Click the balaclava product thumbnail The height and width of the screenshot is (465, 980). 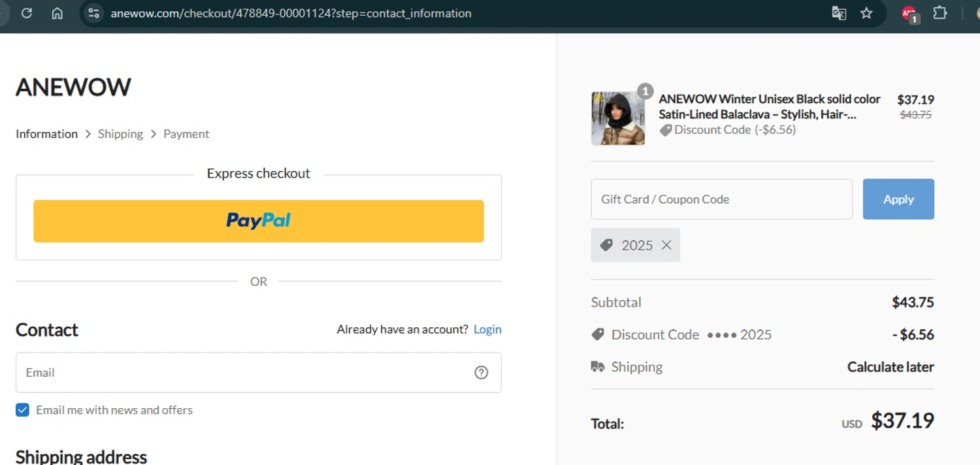coord(618,118)
